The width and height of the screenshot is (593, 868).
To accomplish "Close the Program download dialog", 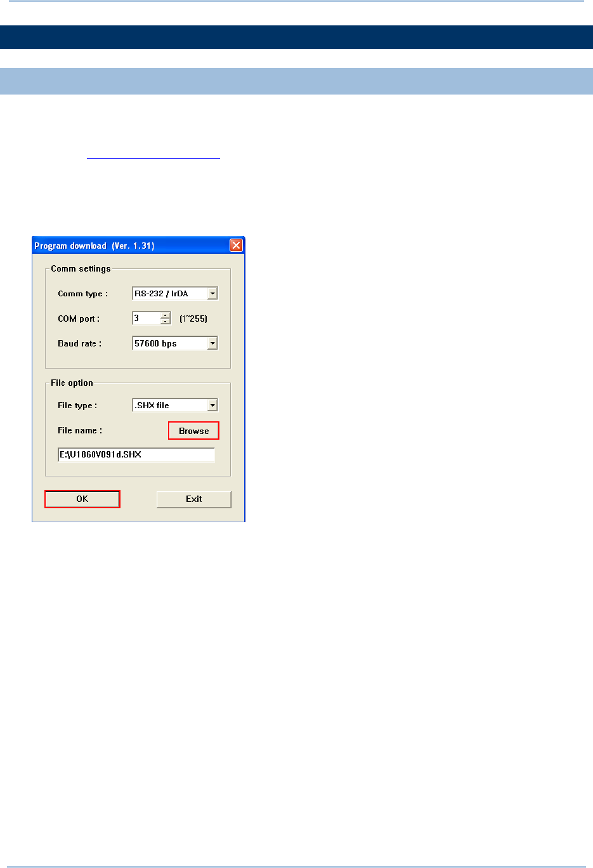I will point(236,246).
